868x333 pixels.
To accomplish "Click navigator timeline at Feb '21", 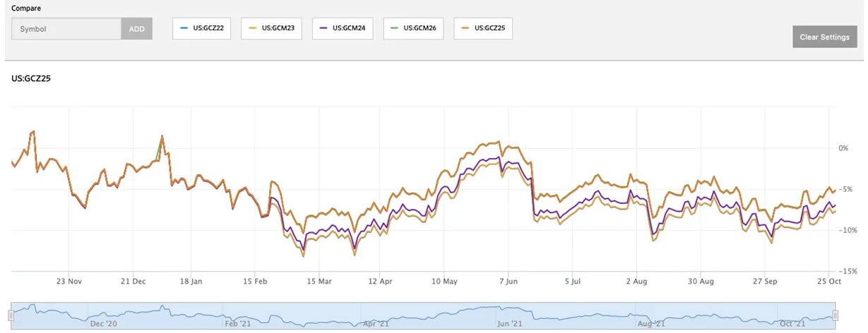I will [x=238, y=324].
